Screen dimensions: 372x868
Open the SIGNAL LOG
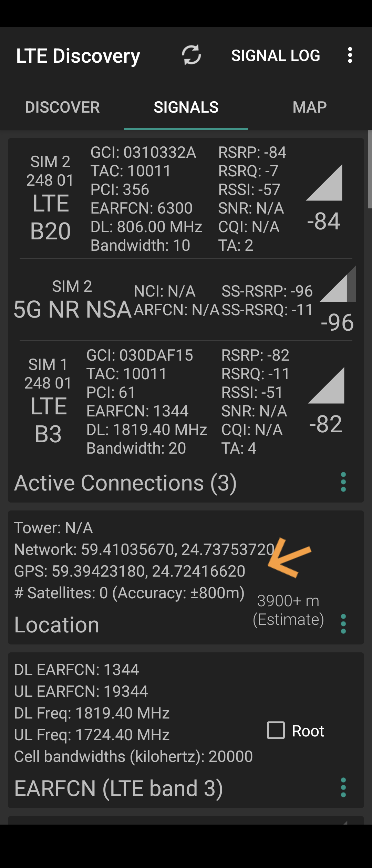[276, 55]
